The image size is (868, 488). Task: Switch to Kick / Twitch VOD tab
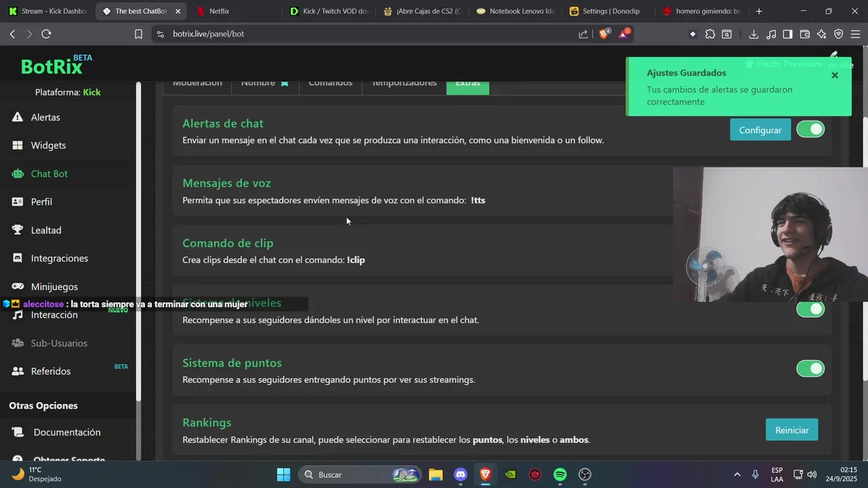tap(328, 11)
